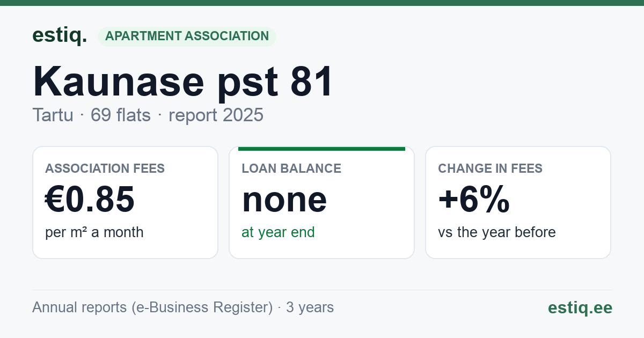Open the Association Fees card
Screen dimensions: 644x338
(x=125, y=202)
